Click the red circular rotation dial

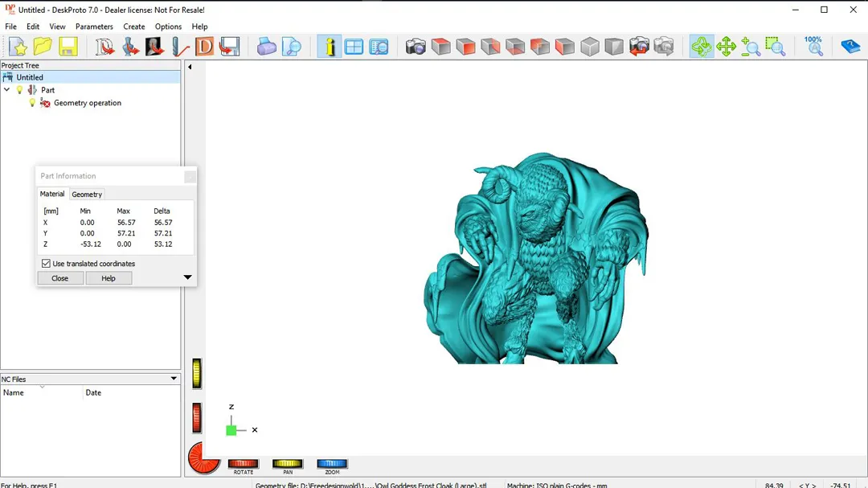[x=203, y=458]
